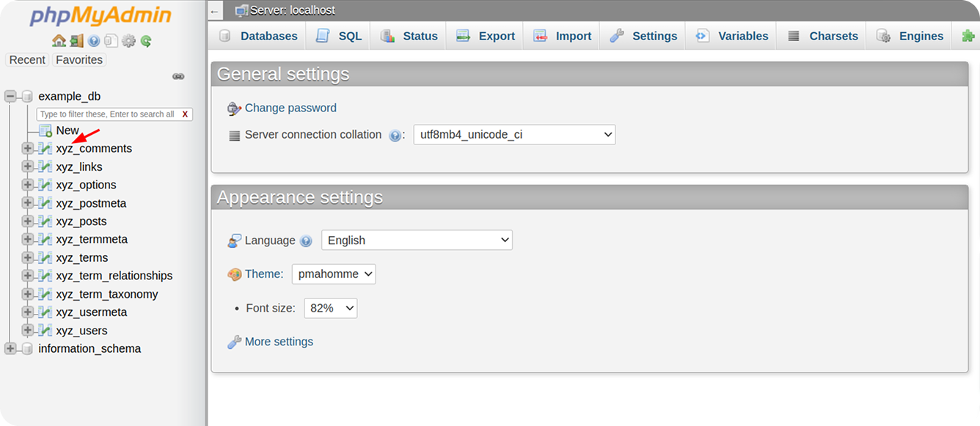This screenshot has width=980, height=426.
Task: Click the green puzzle plugins icon
Action: click(x=968, y=35)
